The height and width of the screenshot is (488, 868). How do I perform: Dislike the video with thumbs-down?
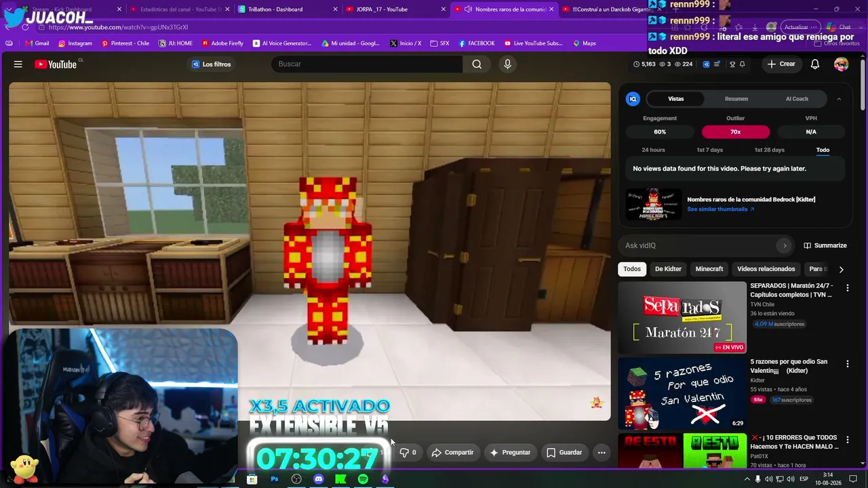click(408, 453)
